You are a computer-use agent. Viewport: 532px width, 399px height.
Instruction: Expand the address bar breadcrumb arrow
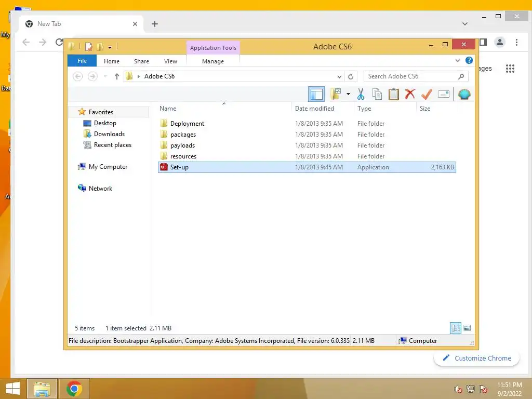(x=138, y=76)
